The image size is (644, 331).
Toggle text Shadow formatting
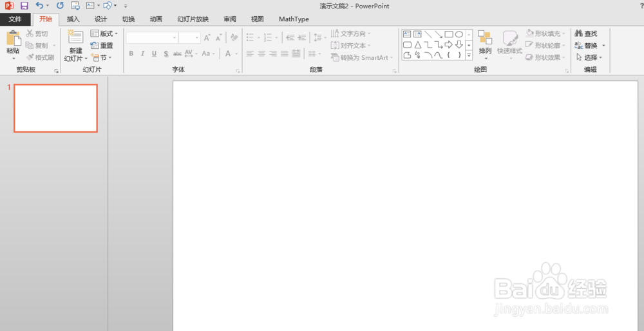(166, 53)
